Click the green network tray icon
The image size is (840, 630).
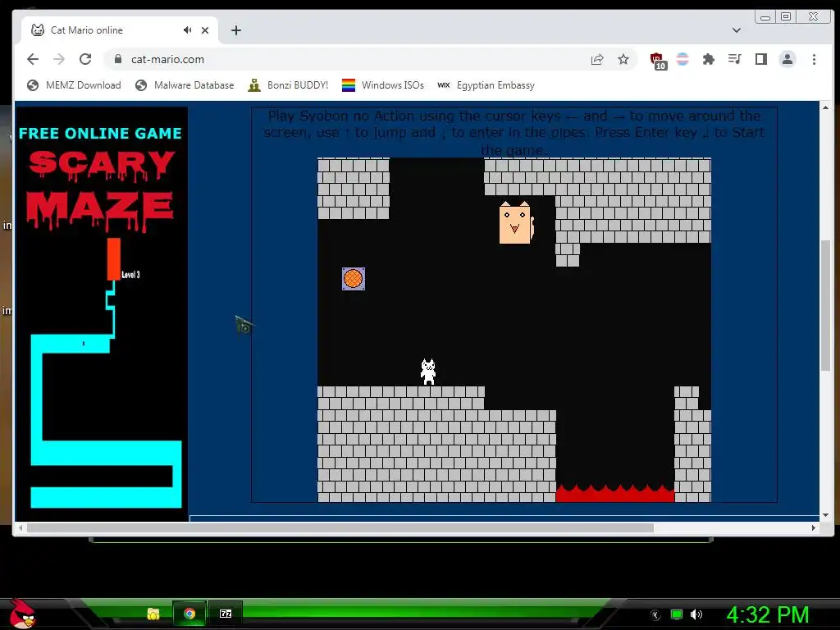click(677, 614)
